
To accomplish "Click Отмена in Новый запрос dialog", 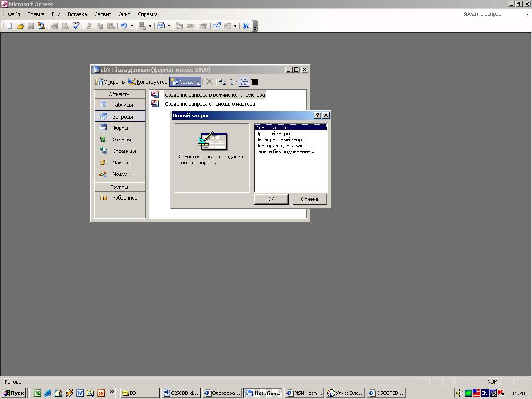I will coord(309,199).
